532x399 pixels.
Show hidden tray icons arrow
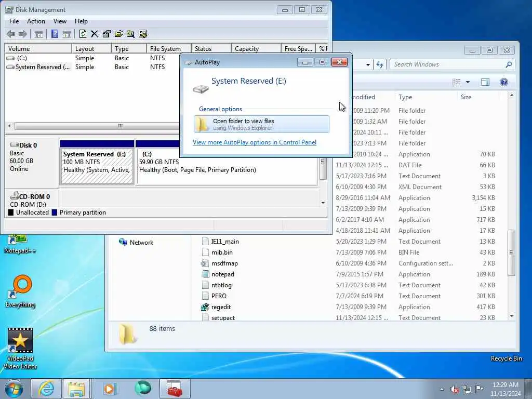tap(442, 389)
